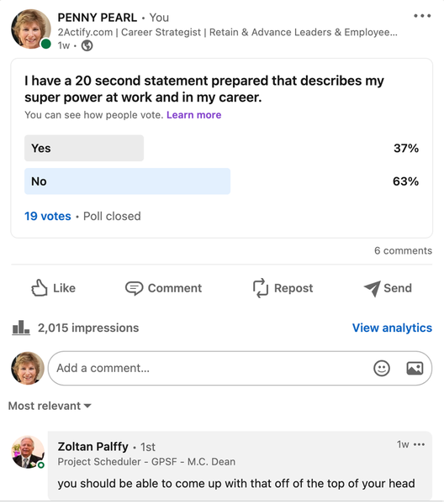Repost the poll using the arrows icon
The width and height of the screenshot is (444, 504).
click(x=261, y=287)
